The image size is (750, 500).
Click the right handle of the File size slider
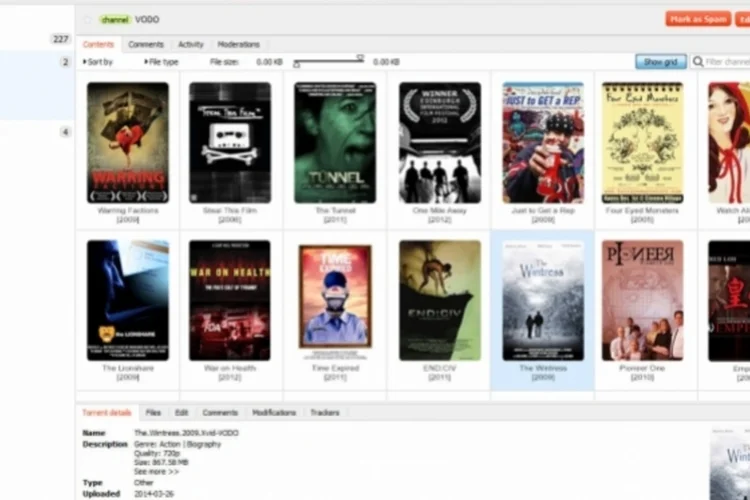[x=360, y=58]
